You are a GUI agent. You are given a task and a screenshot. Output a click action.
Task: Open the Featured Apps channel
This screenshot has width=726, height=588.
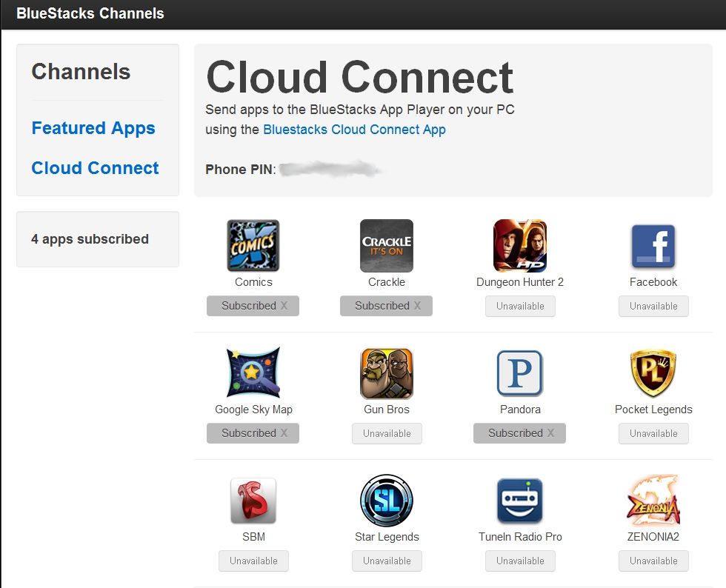(93, 128)
